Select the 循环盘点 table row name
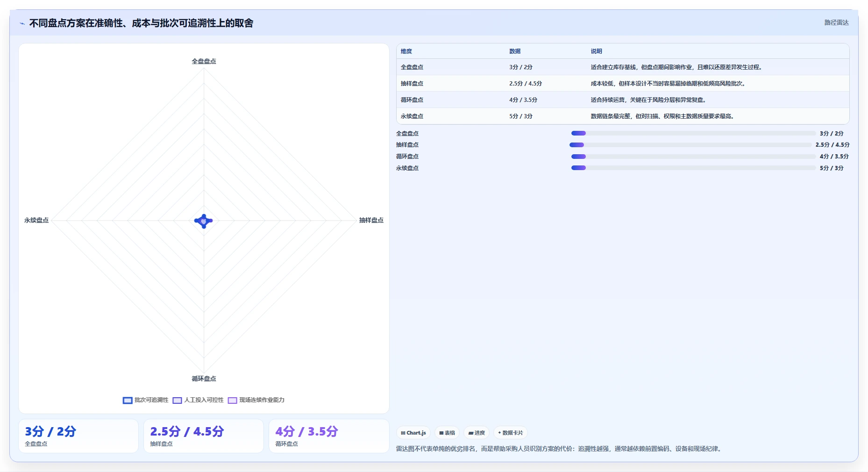This screenshot has height=472, width=868. tap(412, 100)
